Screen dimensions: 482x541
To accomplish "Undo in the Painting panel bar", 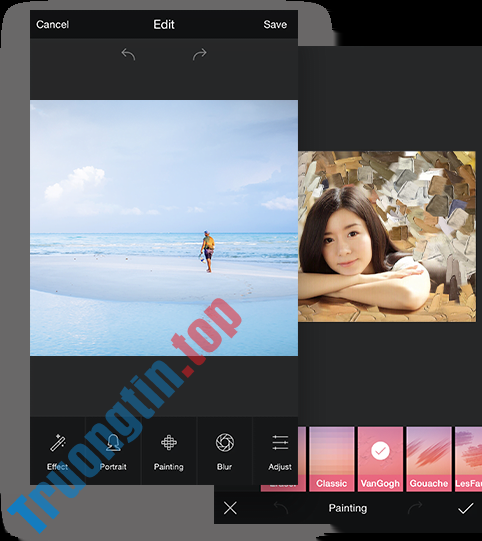I will point(281,508).
